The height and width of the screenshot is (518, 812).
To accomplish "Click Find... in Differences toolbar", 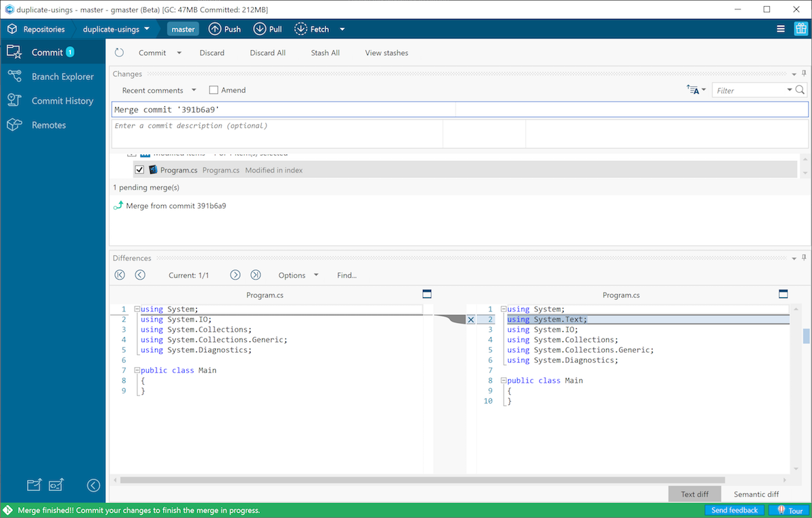I will coord(347,276).
